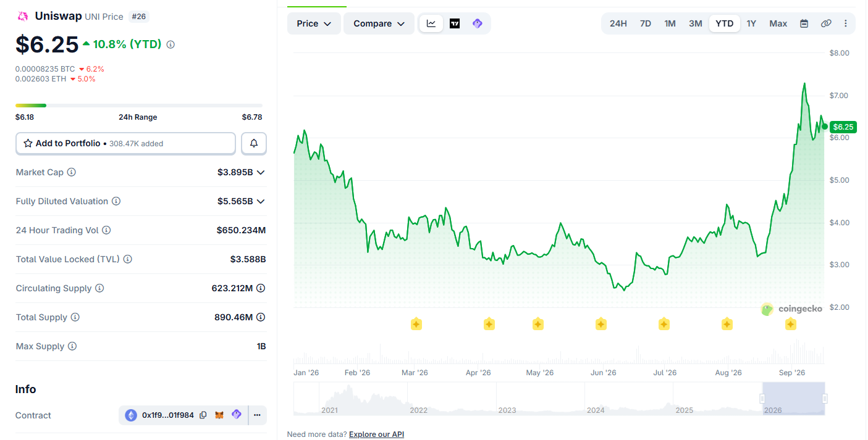Screen dimensions: 868x440
Task: Open Explore our API link
Action: coord(376,434)
